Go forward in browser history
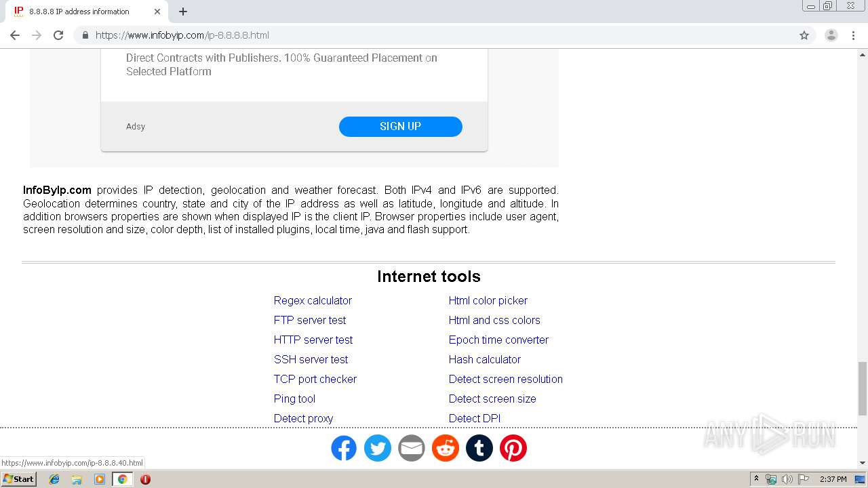The height and width of the screenshot is (488, 868). click(x=37, y=35)
